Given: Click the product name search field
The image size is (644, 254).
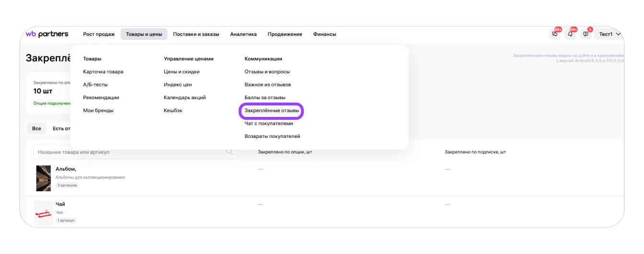Looking at the screenshot, I should pyautogui.click(x=129, y=152).
